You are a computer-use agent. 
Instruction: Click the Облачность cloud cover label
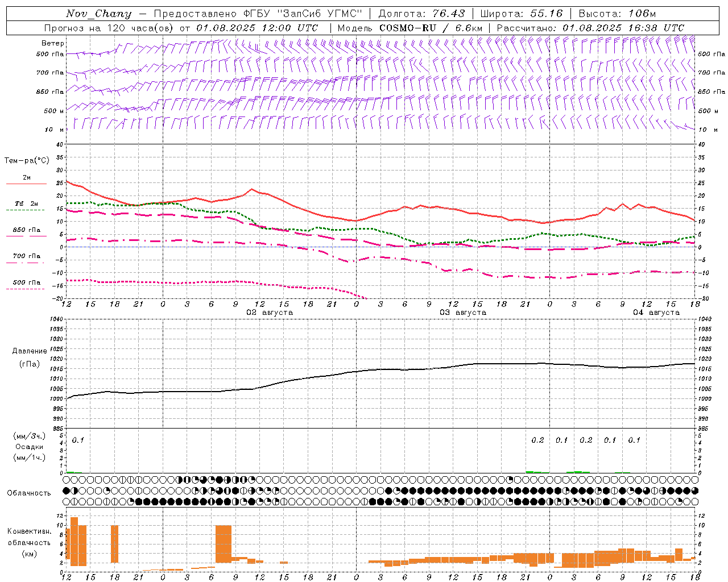29,493
